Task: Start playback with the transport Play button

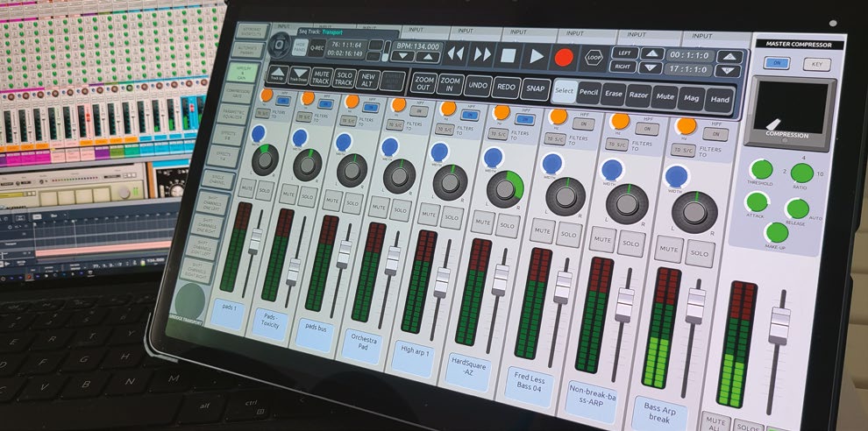Action: click(537, 56)
